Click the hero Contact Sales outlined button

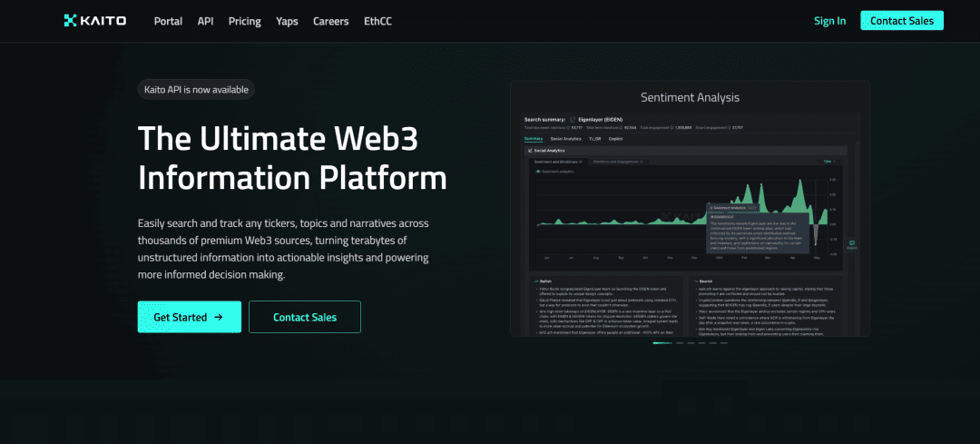pyautogui.click(x=304, y=317)
